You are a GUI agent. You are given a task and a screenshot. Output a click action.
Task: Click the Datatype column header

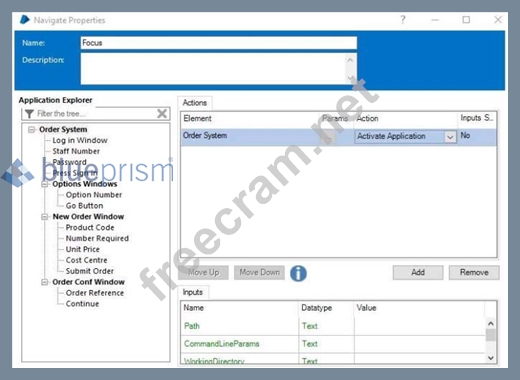[x=316, y=308]
